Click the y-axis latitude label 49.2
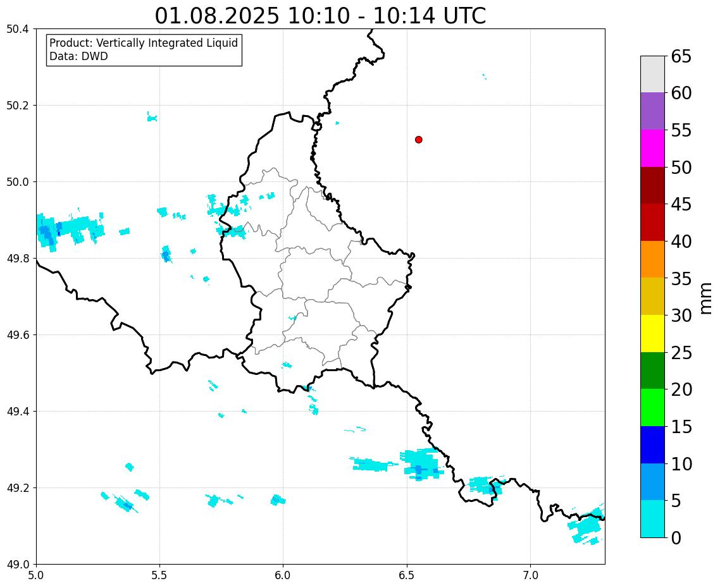 coord(18,488)
